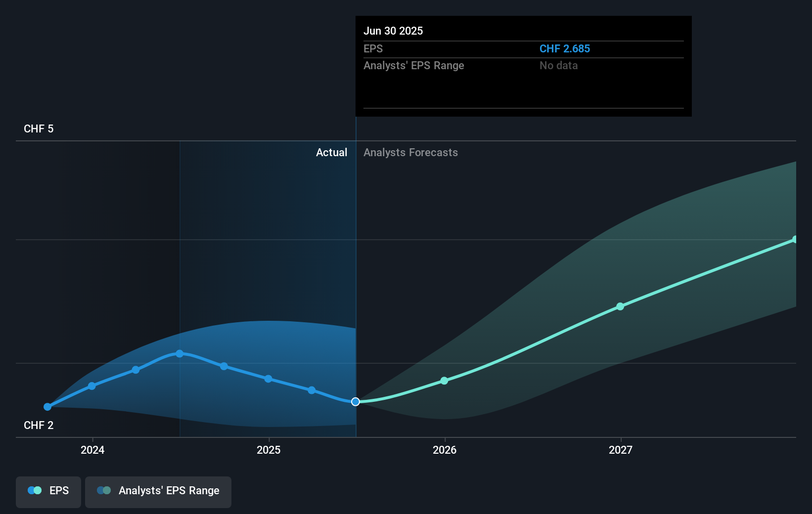Image resolution: width=812 pixels, height=514 pixels.
Task: Switch to the Actual section of the chart
Action: click(x=331, y=152)
